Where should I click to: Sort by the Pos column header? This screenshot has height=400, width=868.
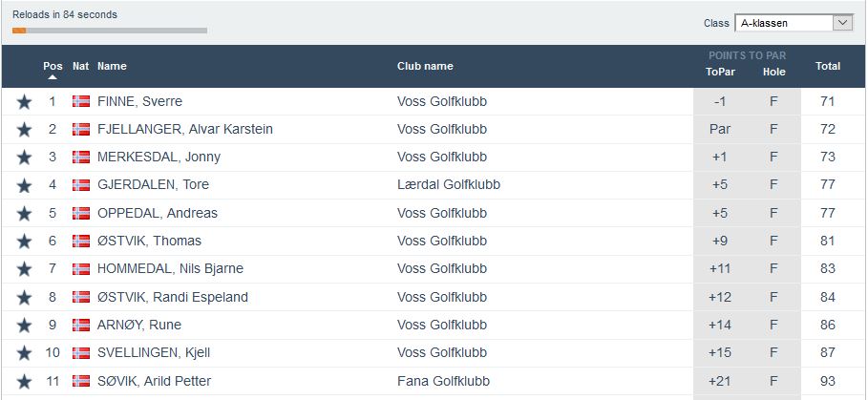(53, 66)
